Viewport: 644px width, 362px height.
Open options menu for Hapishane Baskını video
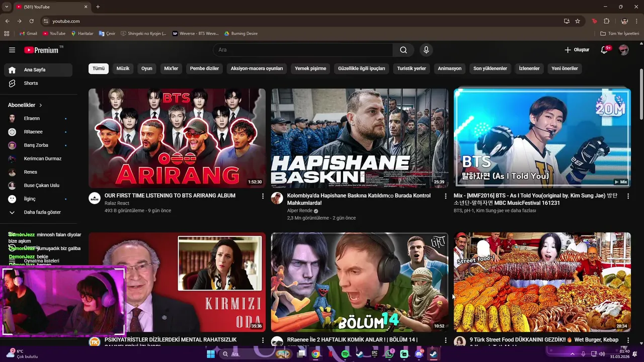point(445,196)
